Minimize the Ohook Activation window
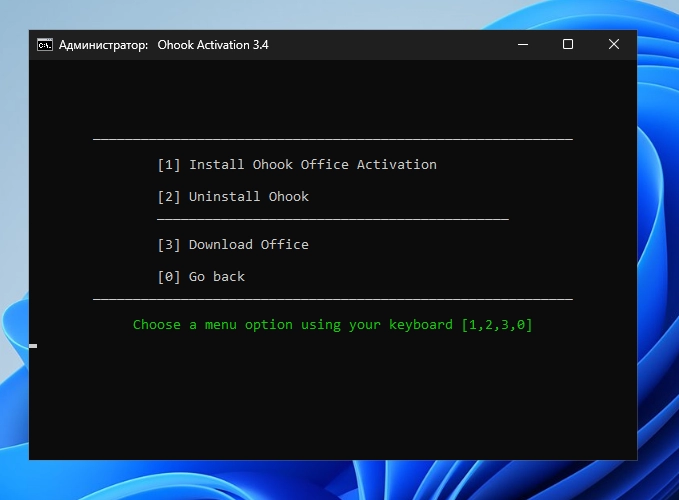The width and height of the screenshot is (679, 500). (x=522, y=44)
